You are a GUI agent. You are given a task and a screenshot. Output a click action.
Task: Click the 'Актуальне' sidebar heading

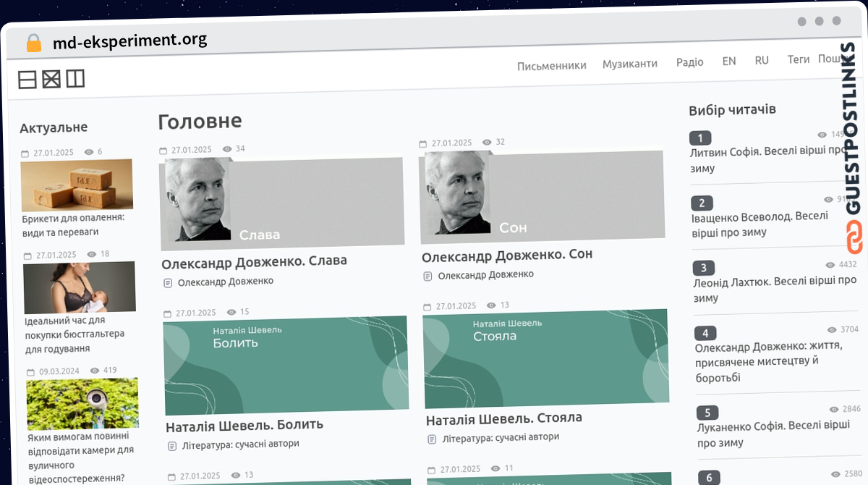(x=54, y=128)
